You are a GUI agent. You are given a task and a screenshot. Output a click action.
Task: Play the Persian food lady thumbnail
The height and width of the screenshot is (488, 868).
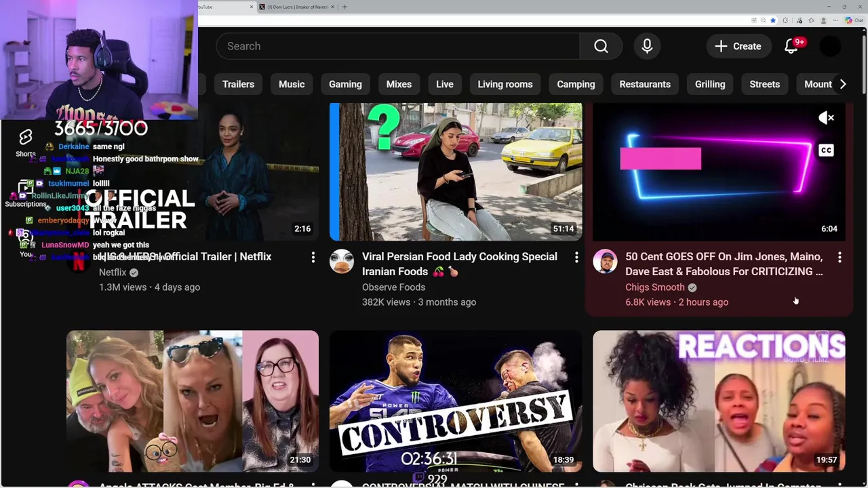(456, 172)
